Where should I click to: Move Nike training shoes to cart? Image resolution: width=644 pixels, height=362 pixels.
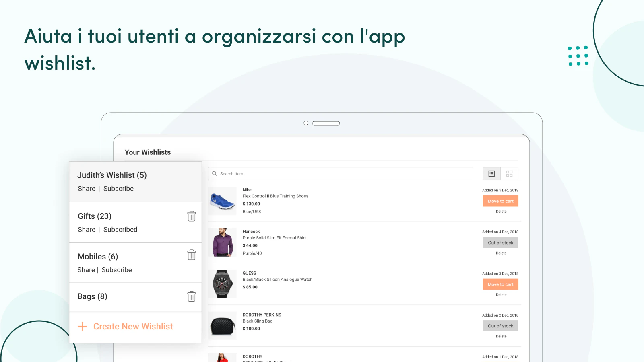(500, 201)
